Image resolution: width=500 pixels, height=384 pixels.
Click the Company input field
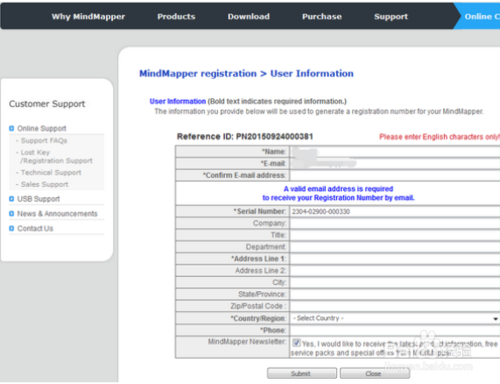tap(395, 223)
